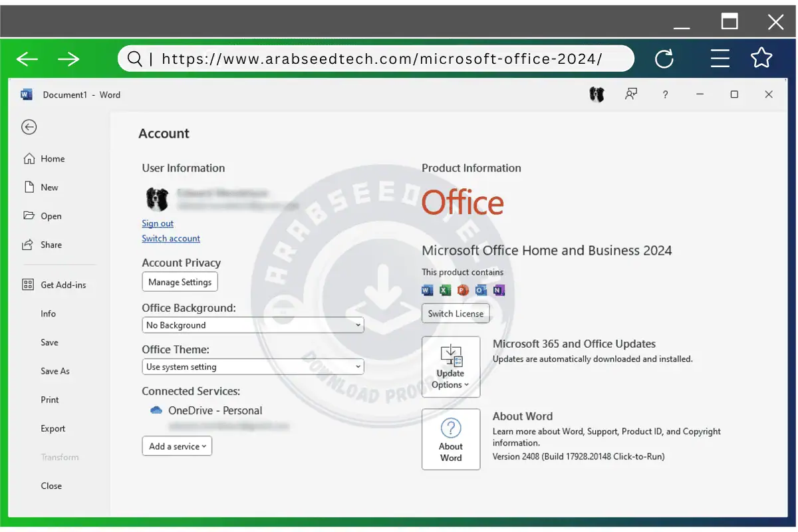
Task: Select Print from the sidebar menu
Action: 49,400
